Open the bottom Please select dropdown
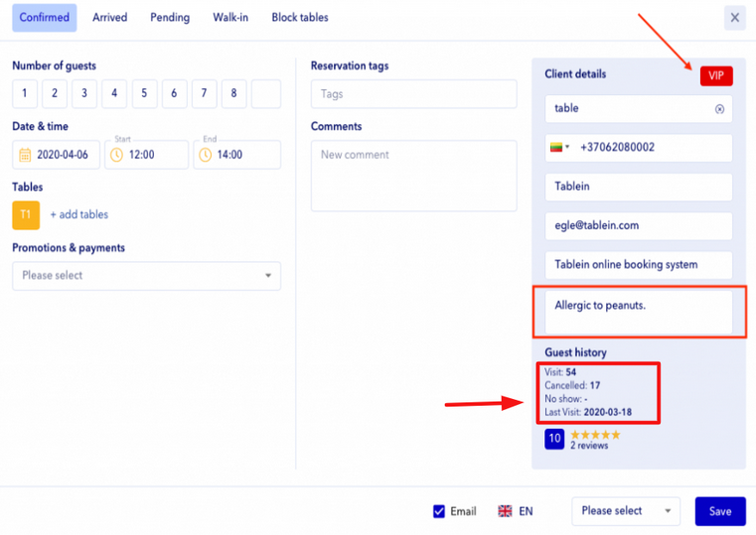The image size is (756, 535). tap(626, 511)
